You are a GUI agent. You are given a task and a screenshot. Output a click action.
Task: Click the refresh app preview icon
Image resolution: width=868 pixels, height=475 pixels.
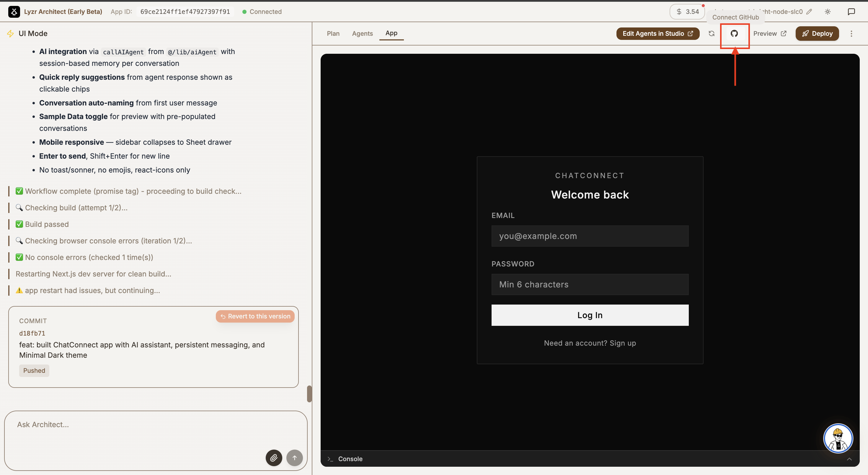(711, 33)
